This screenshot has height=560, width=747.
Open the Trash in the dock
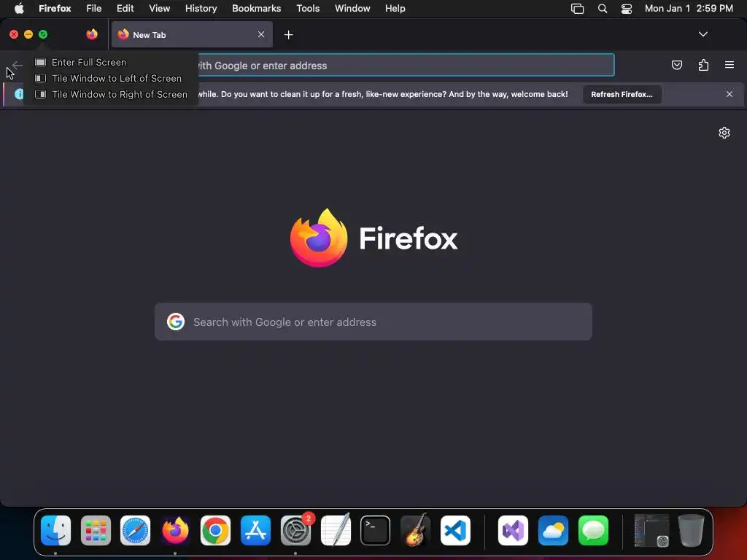692,530
